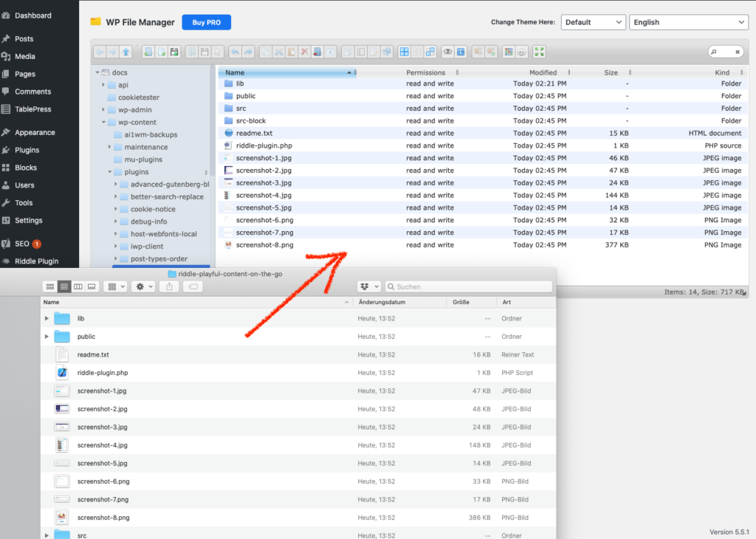This screenshot has height=539, width=756.
Task: Click the Finder share icon
Action: click(x=169, y=287)
